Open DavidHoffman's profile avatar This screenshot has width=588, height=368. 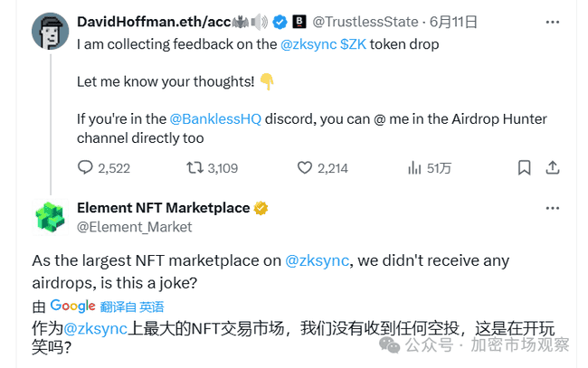[x=51, y=32]
